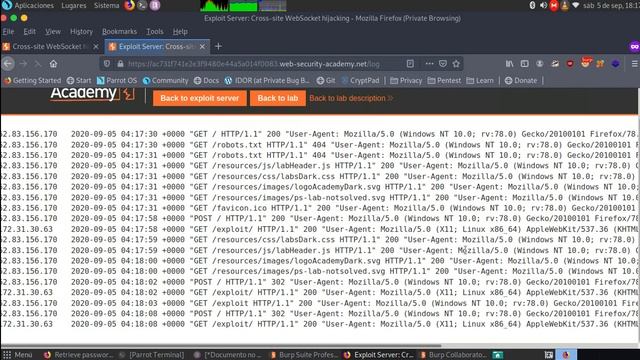
Task: Open the Tools menu
Action: pos(155,31)
